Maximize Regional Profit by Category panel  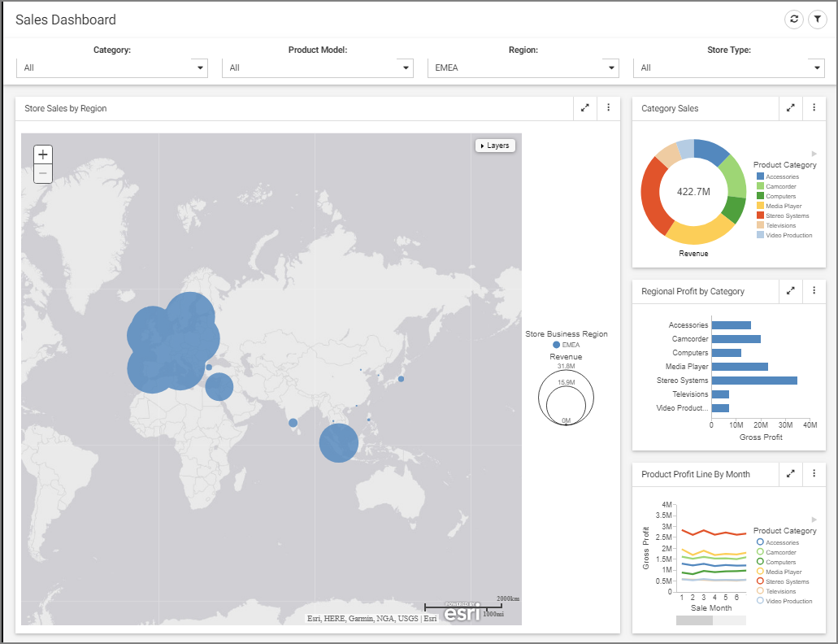pyautogui.click(x=790, y=291)
